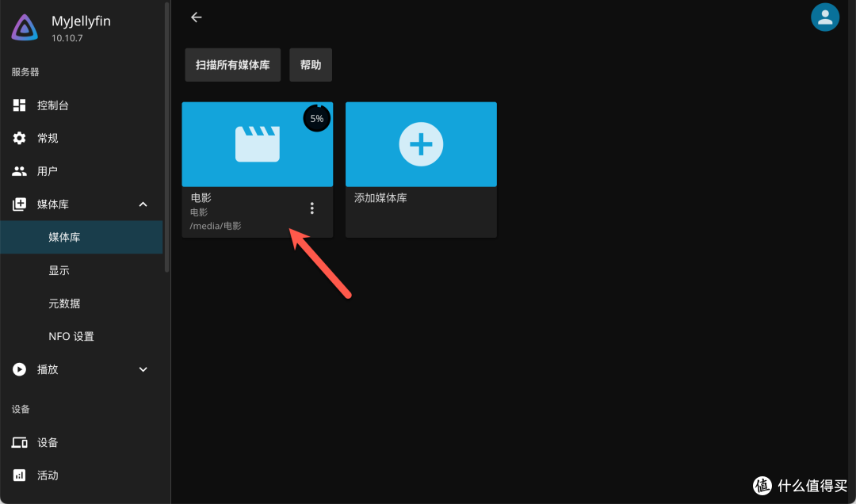Click the 服务器 section header

pyautogui.click(x=25, y=72)
